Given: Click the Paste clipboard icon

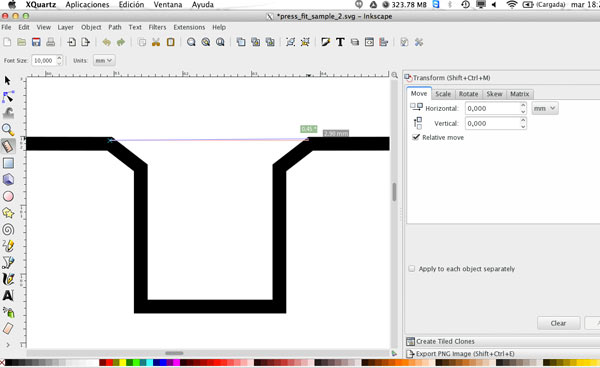Looking at the screenshot, I should coord(171,42).
